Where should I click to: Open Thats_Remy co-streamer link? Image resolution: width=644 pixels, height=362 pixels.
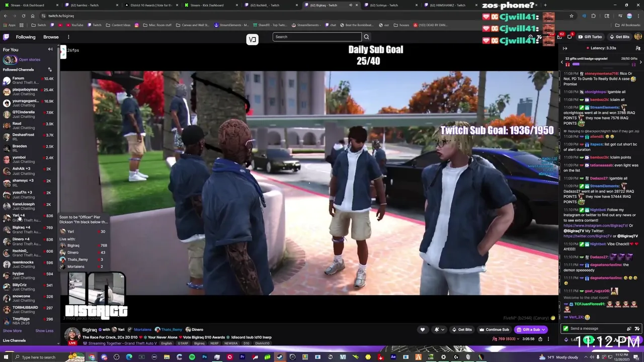coord(172,330)
